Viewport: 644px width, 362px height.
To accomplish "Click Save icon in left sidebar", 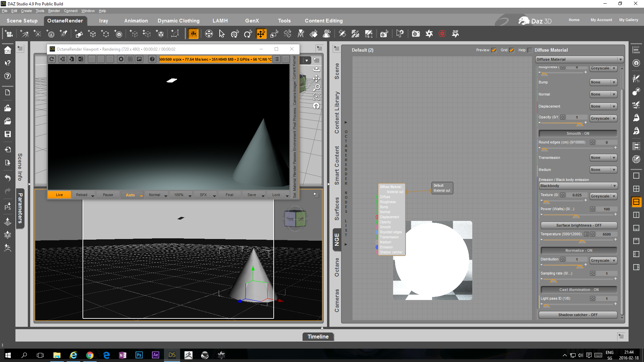I will point(7,134).
